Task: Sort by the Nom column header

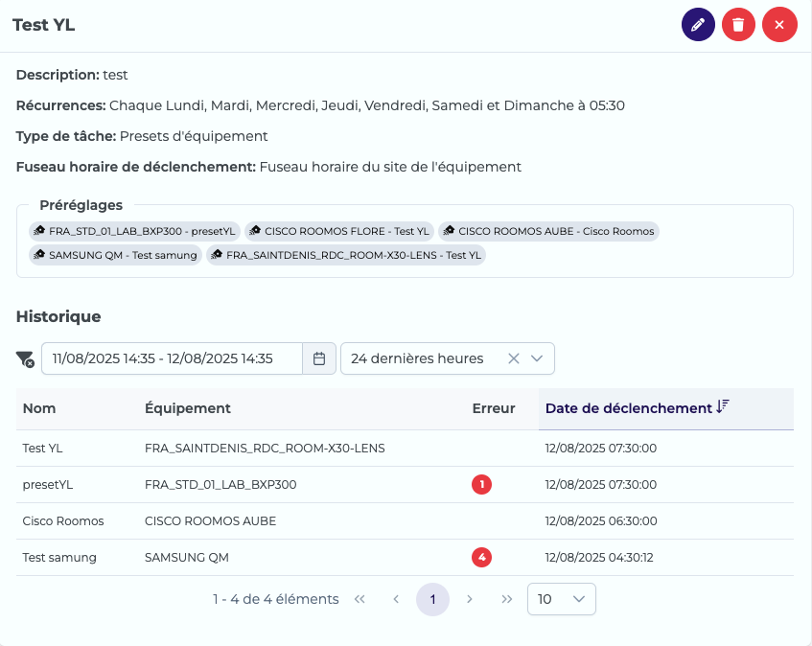Action: click(x=39, y=408)
